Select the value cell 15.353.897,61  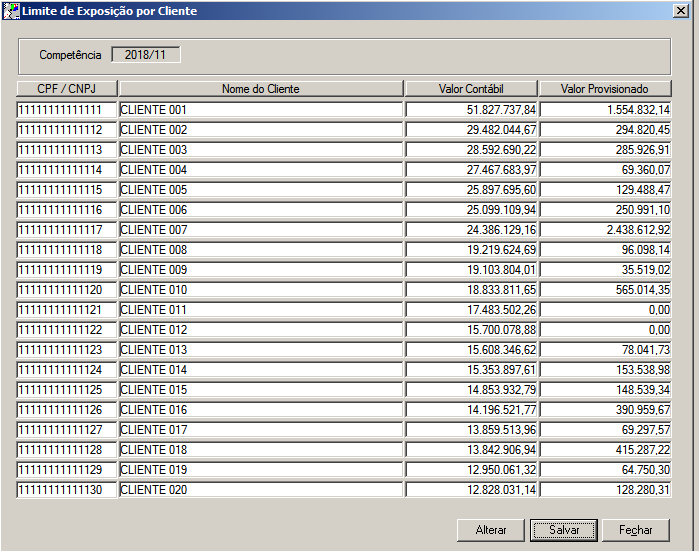point(471,370)
